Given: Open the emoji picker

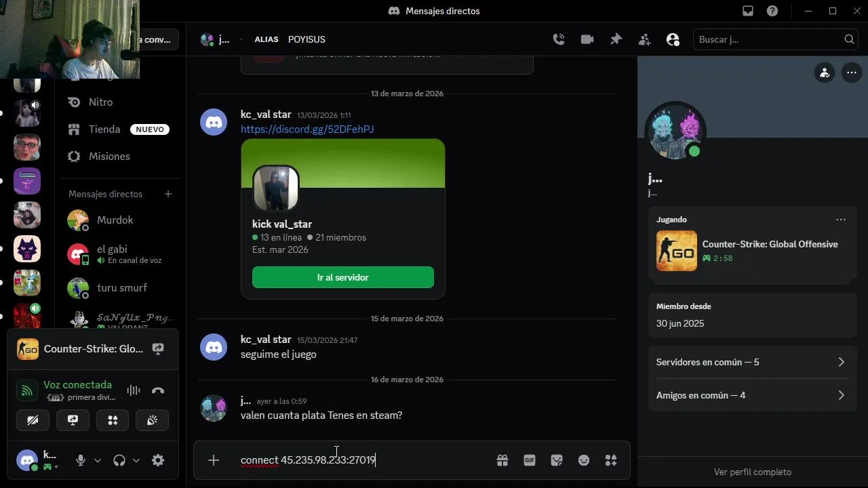Looking at the screenshot, I should click(584, 460).
